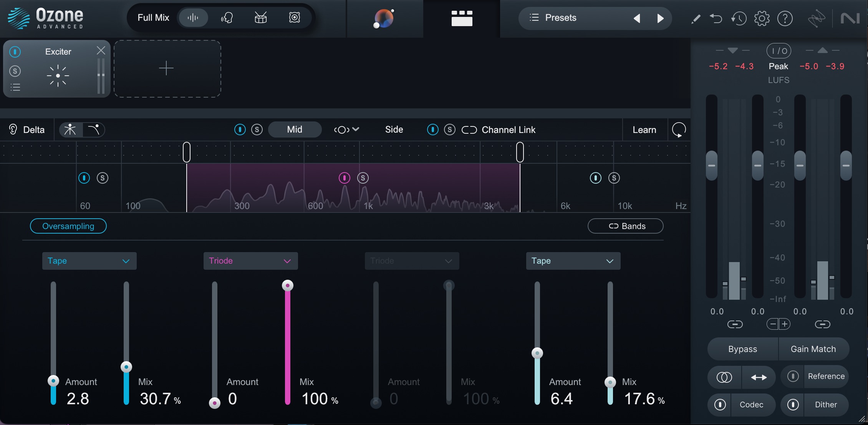The height and width of the screenshot is (425, 868).
Task: Open the first band Tape mode dropdown
Action: 89,261
